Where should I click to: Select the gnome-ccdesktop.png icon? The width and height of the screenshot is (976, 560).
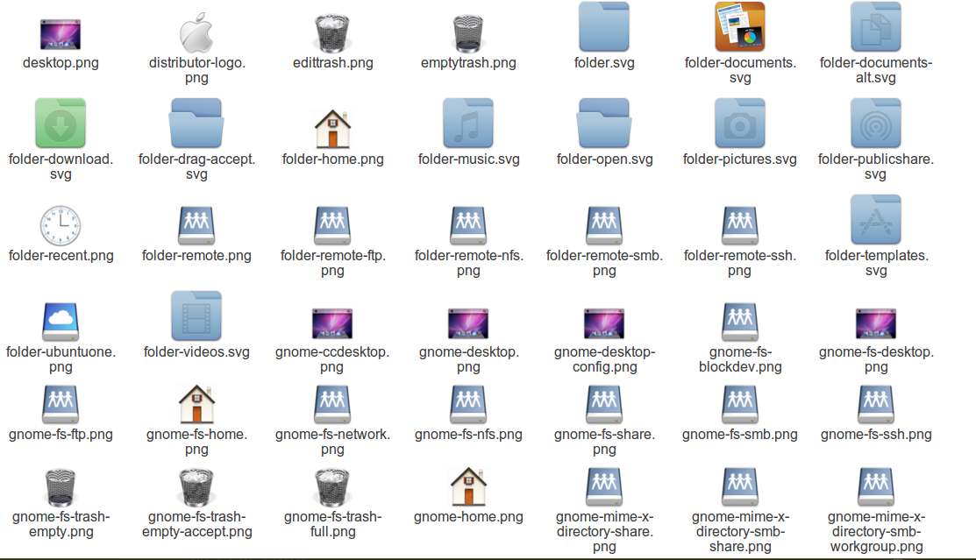coord(332,323)
